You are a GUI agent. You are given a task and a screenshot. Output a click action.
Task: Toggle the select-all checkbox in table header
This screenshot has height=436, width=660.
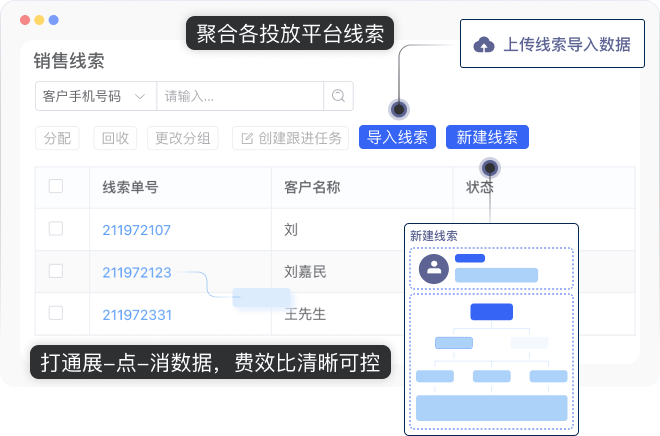pos(56,186)
